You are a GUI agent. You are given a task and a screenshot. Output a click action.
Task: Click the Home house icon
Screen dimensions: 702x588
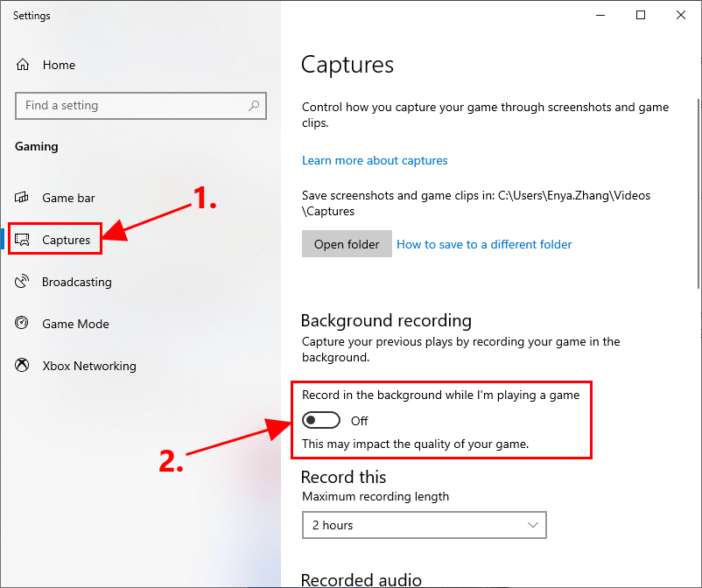click(23, 65)
